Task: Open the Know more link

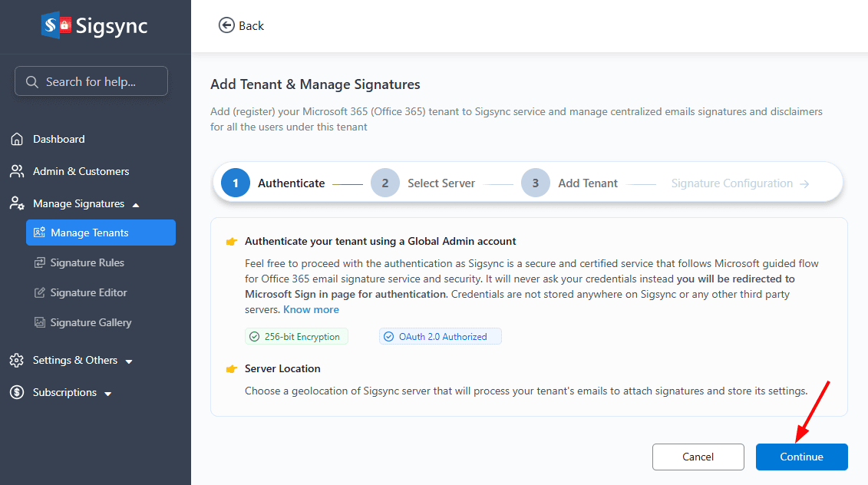Action: coord(311,309)
